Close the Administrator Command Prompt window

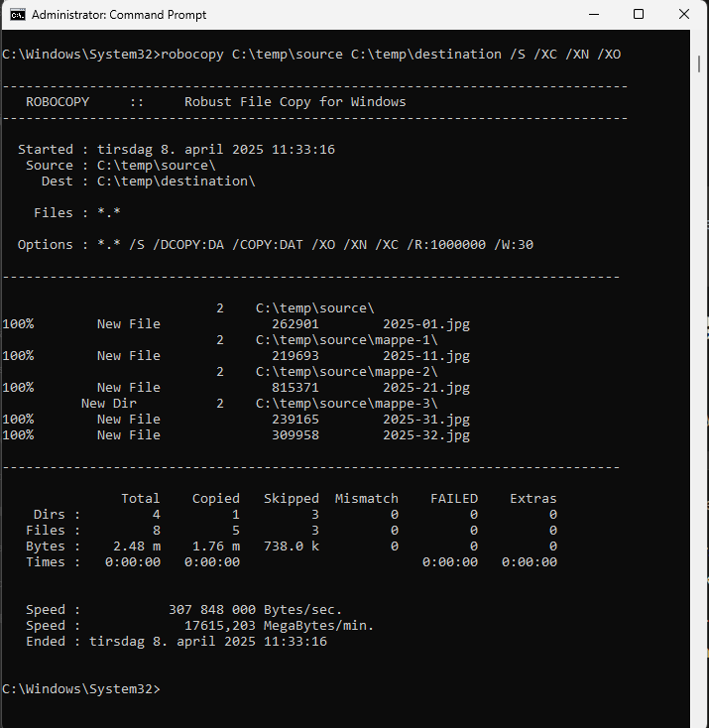click(x=684, y=15)
